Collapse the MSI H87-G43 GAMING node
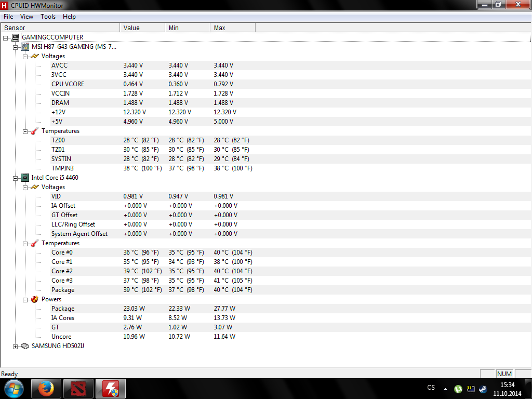 pyautogui.click(x=15, y=47)
